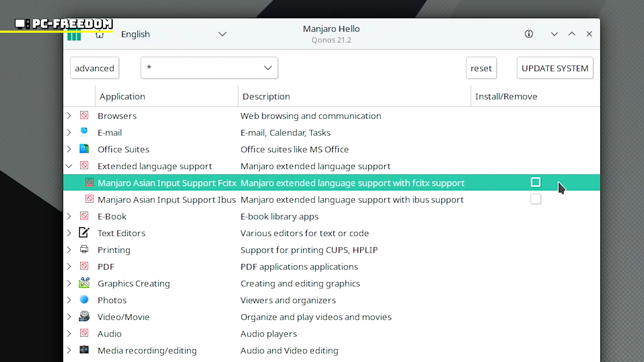Open the asterisk filter combo box
This screenshot has height=362, width=644.
coord(209,68)
